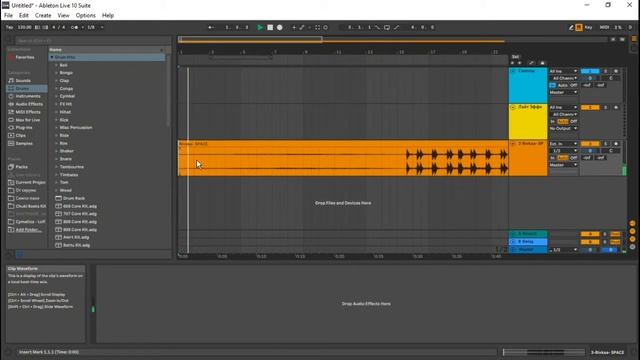Screen dimensions: 640x360
Task: Collapse the Drum Hits folder
Action: pos(52,58)
